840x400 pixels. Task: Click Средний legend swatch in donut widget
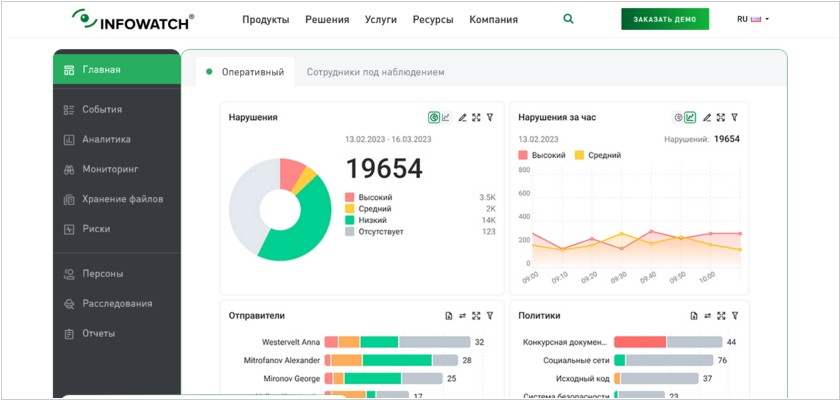tap(350, 209)
